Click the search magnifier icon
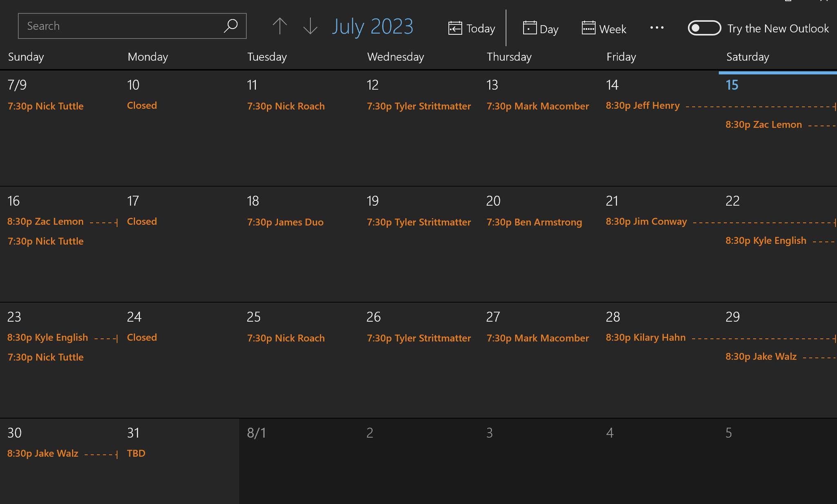The image size is (837, 504). 231,26
